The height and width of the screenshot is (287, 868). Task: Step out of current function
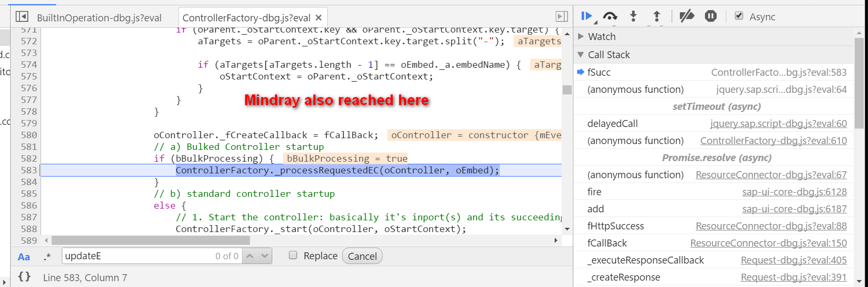pyautogui.click(x=656, y=17)
